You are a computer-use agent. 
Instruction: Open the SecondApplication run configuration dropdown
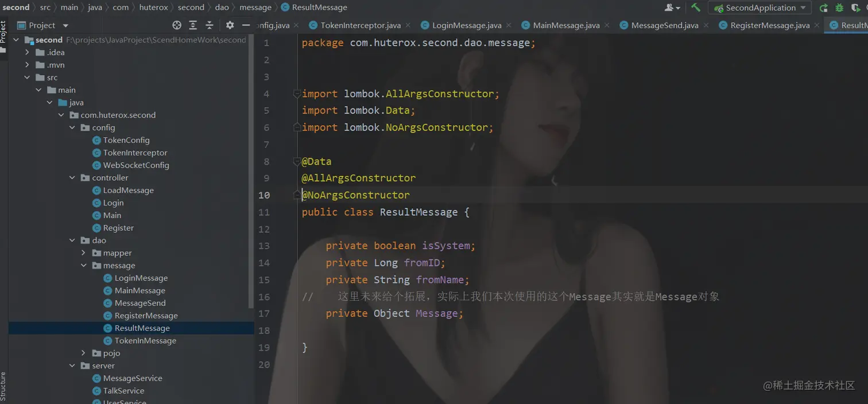tap(759, 7)
